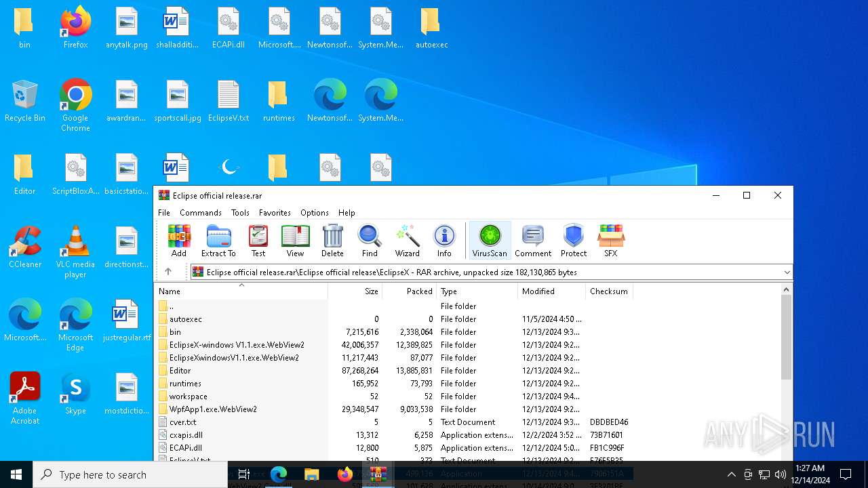Viewport: 868px width, 488px height.
Task: Select the autoexec folder in archive list
Action: (x=394, y=319)
